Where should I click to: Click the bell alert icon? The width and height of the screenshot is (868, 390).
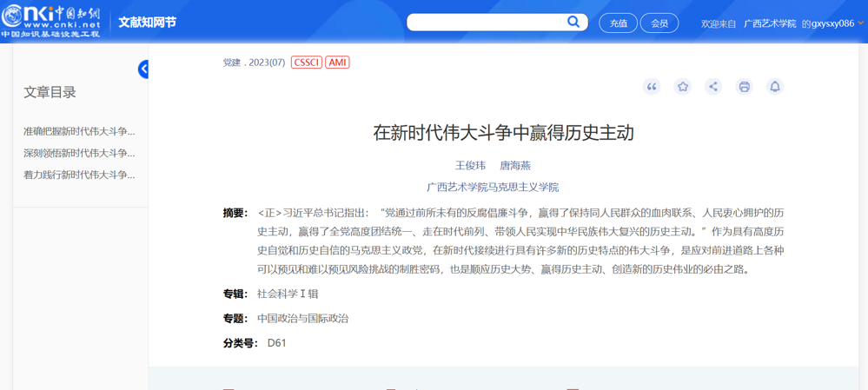775,86
